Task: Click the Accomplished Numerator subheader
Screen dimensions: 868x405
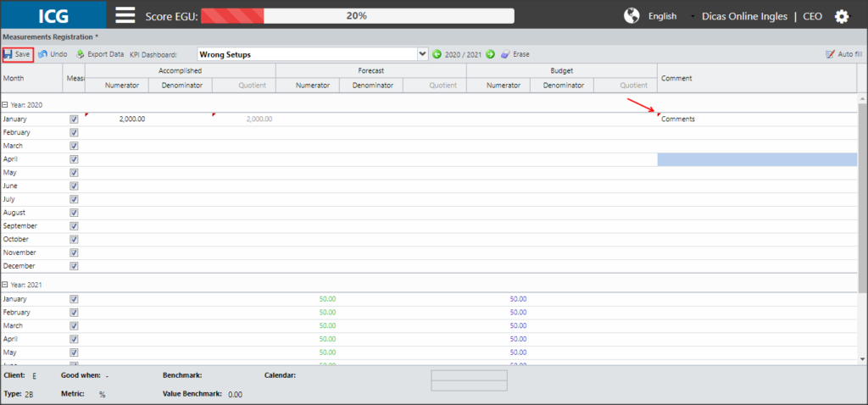Action: 117,86
